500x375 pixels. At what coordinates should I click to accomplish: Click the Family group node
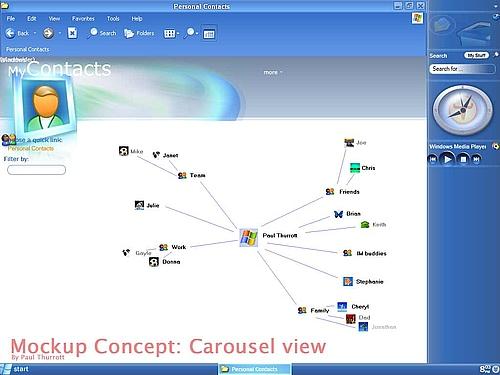[313, 310]
